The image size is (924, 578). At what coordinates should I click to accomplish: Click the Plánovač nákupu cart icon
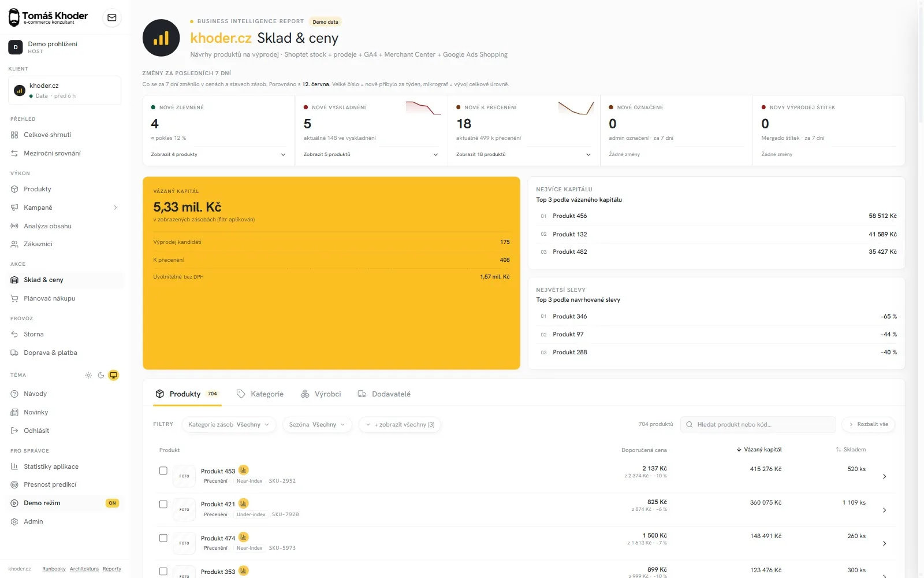[14, 298]
